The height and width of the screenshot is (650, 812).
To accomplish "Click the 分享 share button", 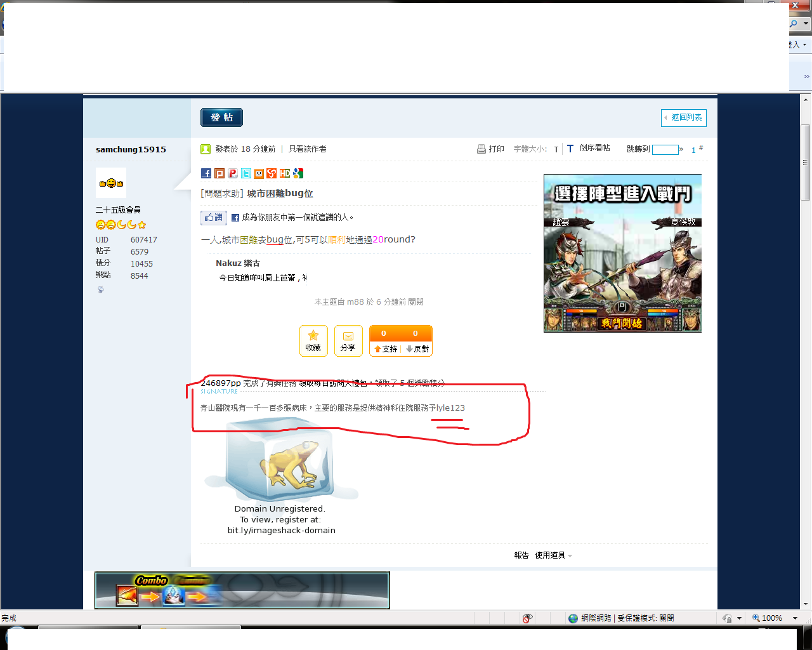I will coord(348,341).
